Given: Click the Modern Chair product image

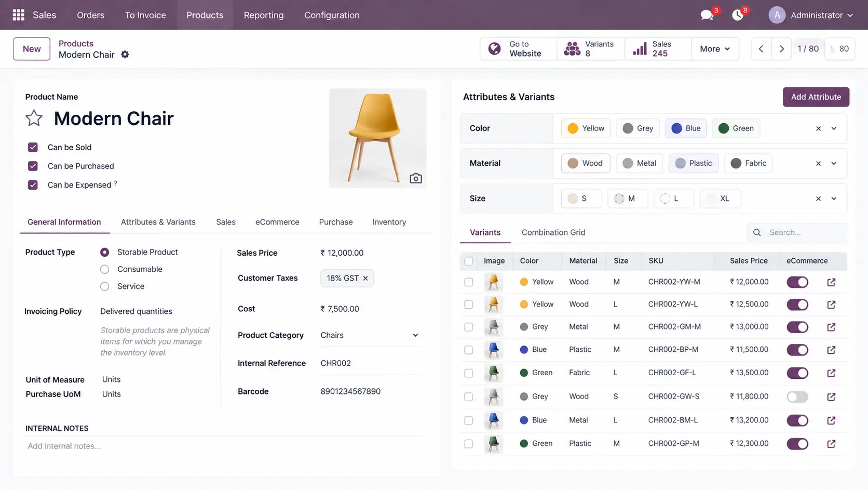Looking at the screenshot, I should 377,138.
